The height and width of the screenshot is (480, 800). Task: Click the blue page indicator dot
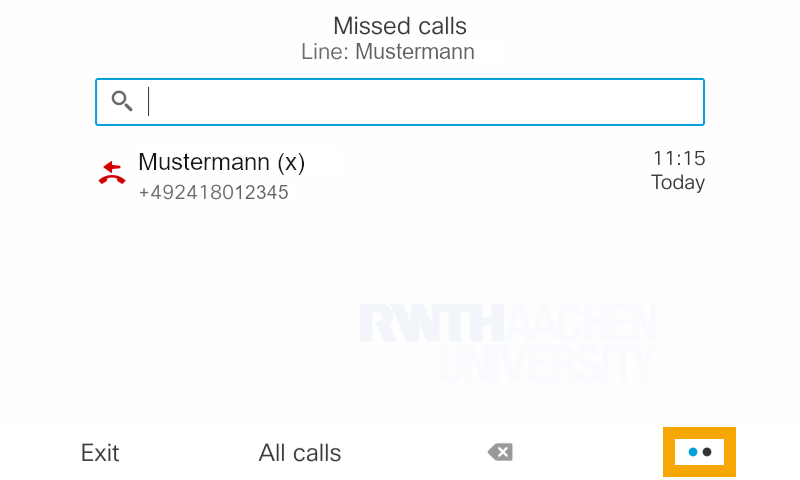[693, 452]
